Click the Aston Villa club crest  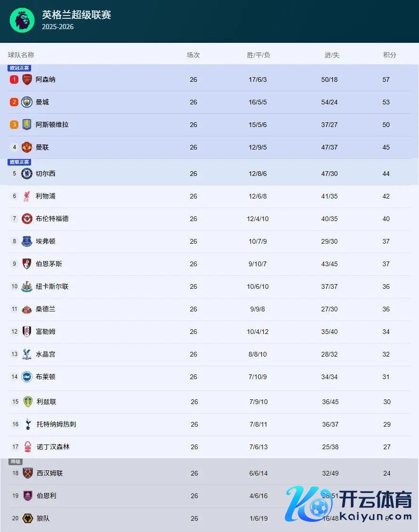tap(27, 125)
